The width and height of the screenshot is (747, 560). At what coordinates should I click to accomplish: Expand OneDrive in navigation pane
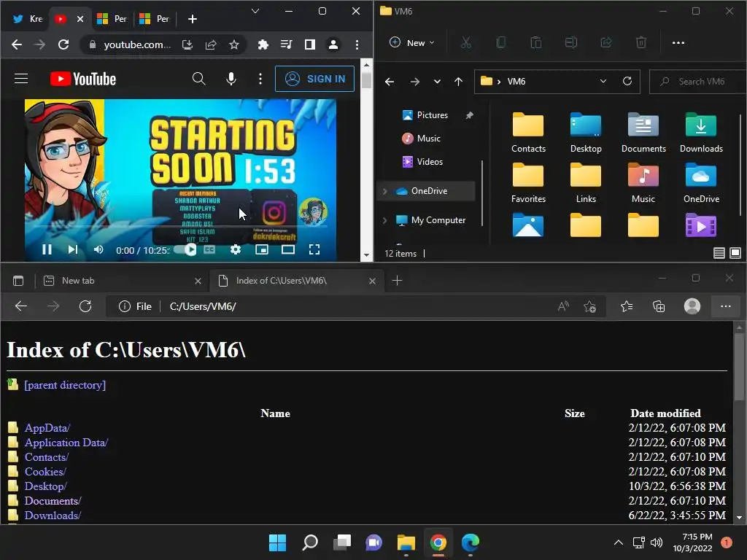pos(384,191)
